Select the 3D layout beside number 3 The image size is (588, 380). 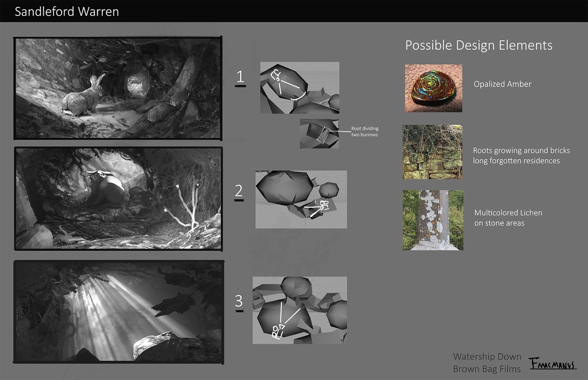tap(300, 310)
